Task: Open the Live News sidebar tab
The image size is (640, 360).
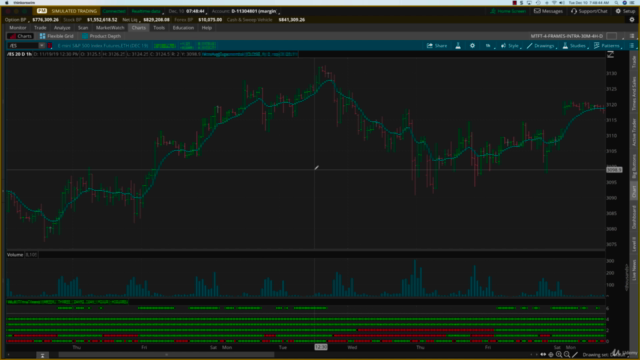Action: pyautogui.click(x=634, y=269)
